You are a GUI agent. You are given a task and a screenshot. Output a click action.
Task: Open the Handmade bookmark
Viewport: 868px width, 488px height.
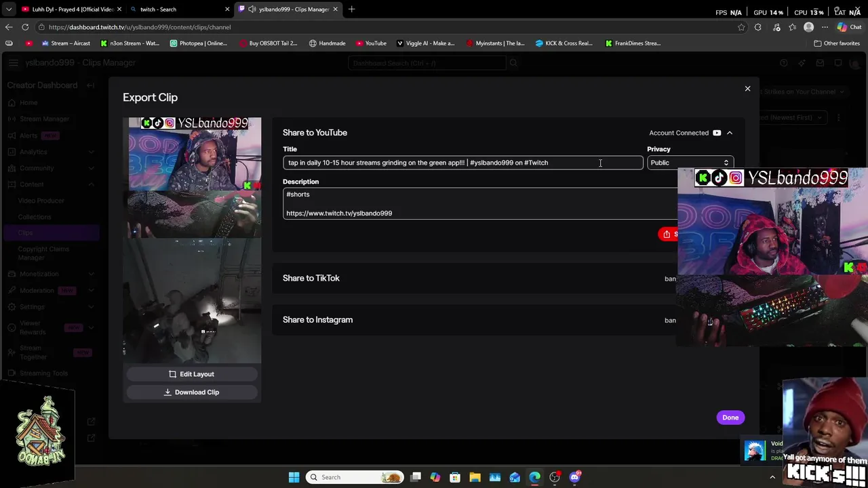click(327, 43)
